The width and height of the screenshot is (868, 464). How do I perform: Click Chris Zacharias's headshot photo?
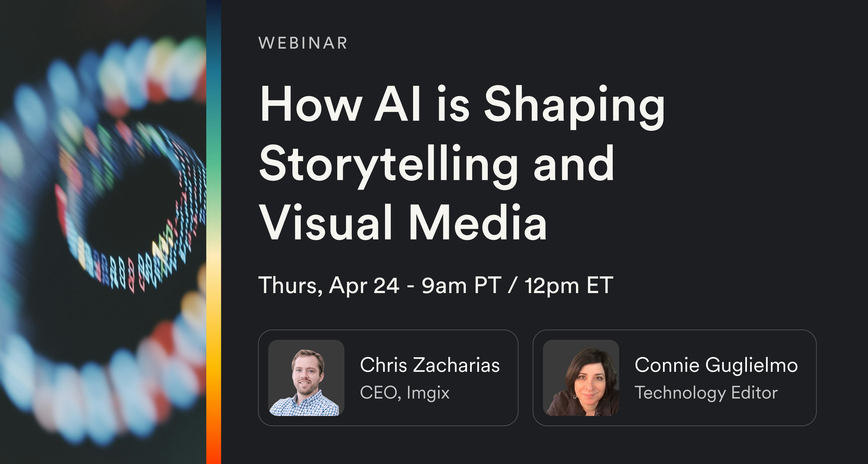[306, 378]
